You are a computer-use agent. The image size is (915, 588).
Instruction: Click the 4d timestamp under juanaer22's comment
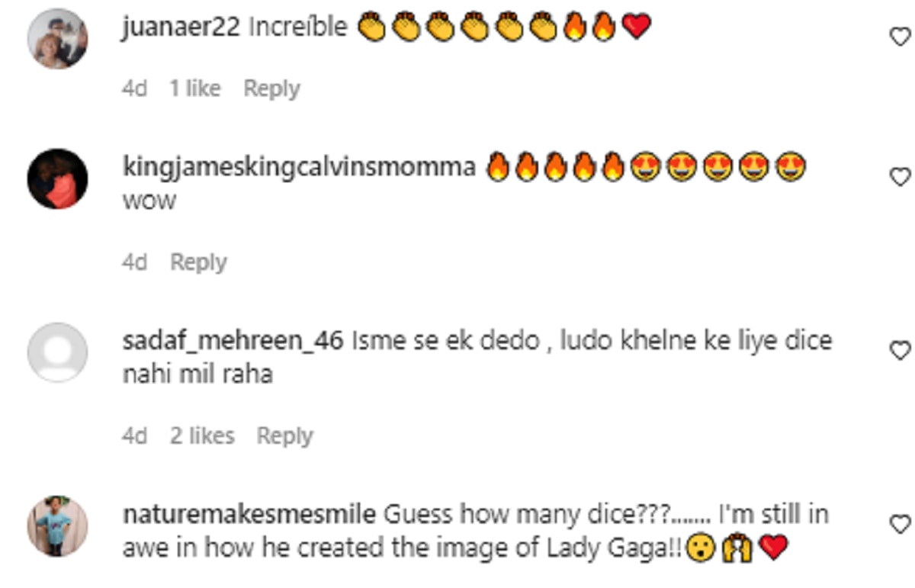tap(134, 89)
